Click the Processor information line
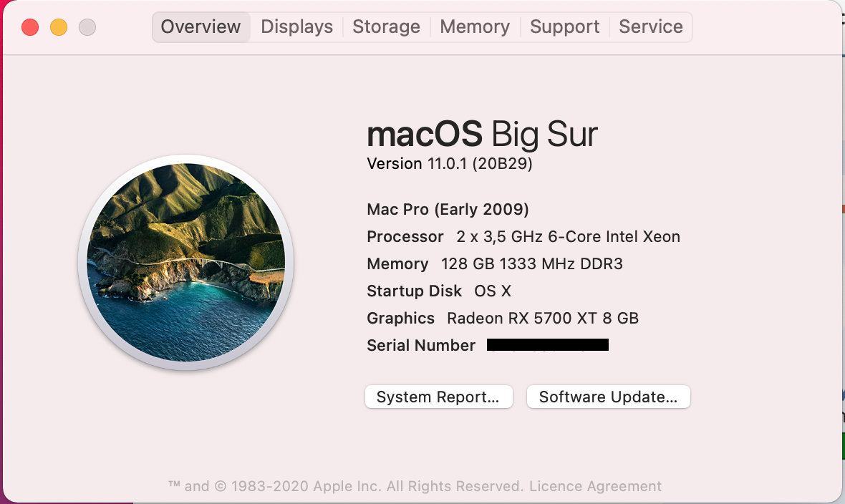Image resolution: width=845 pixels, height=504 pixels. pyautogui.click(x=523, y=237)
